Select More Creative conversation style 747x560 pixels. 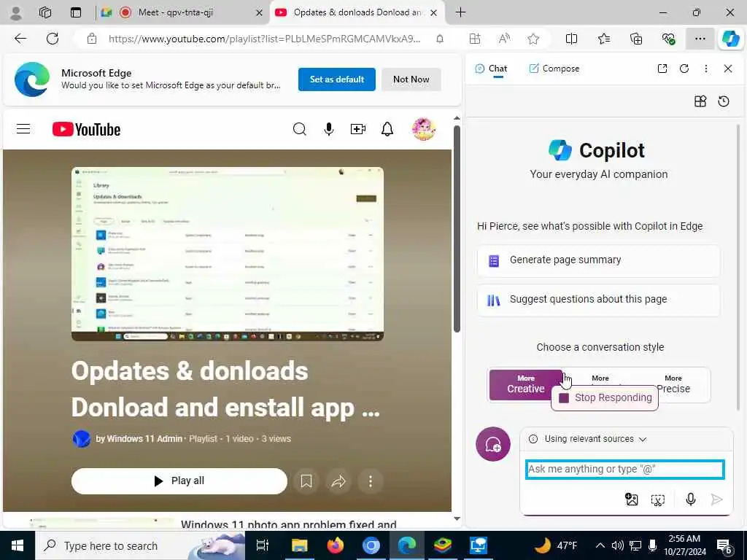(525, 384)
